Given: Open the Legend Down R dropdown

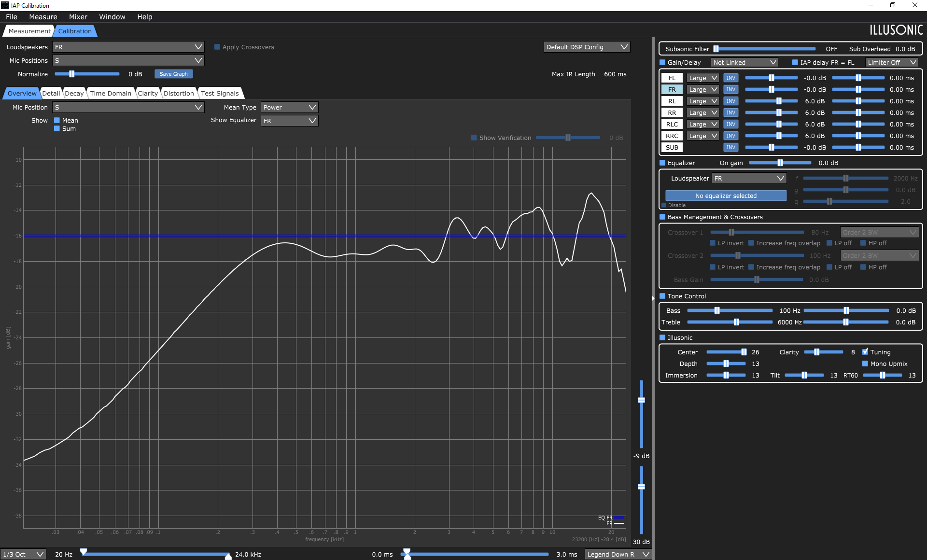Looking at the screenshot, I should 618,554.
